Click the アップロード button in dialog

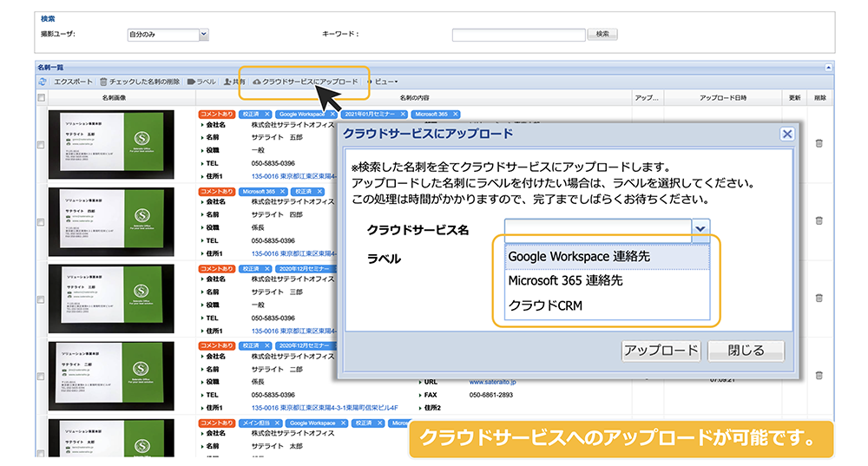tap(661, 351)
